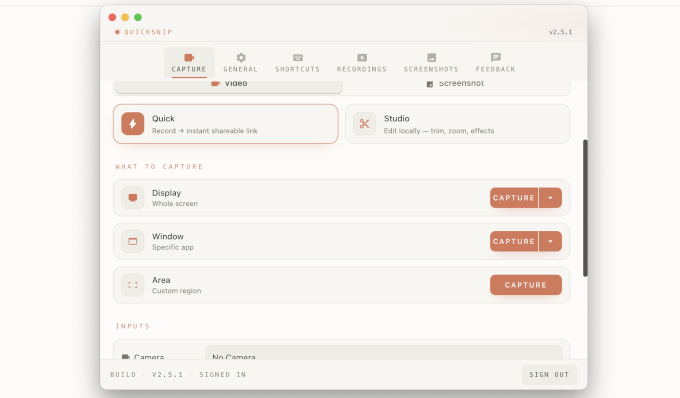Expand the Window capture dropdown arrow
This screenshot has width=680, height=398.
pyautogui.click(x=550, y=241)
